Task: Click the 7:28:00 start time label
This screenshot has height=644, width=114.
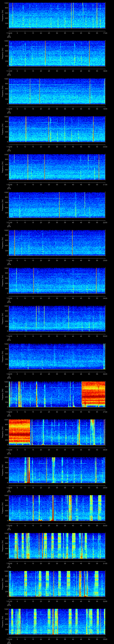Action: 9,487
